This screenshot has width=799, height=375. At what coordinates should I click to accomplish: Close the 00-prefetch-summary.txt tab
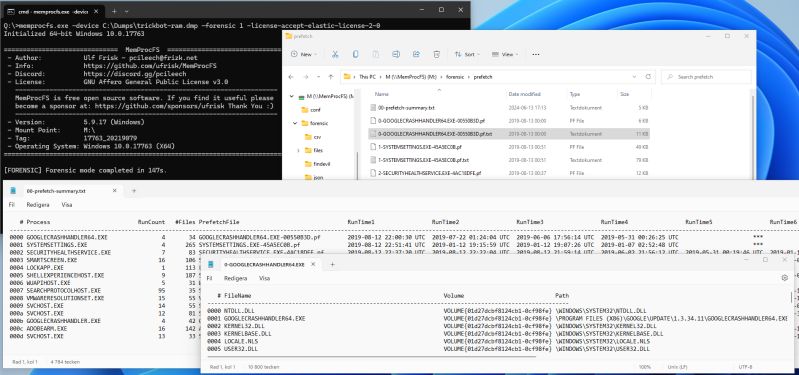coord(115,191)
